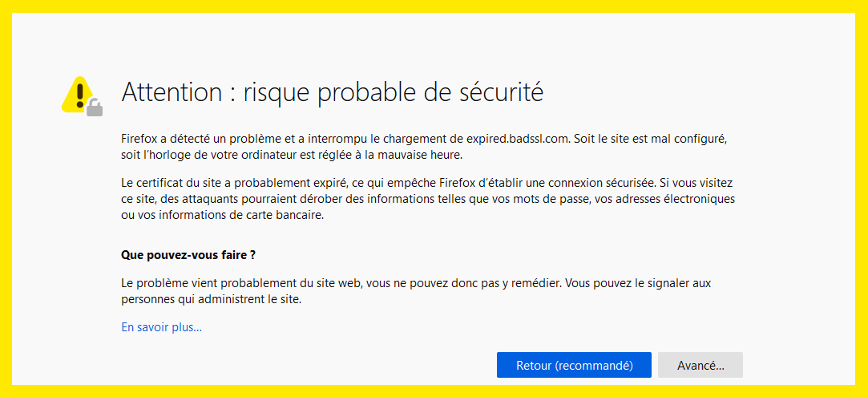
Task: Click the phrase "horloge de votre ordinateur"
Action: 205,154
